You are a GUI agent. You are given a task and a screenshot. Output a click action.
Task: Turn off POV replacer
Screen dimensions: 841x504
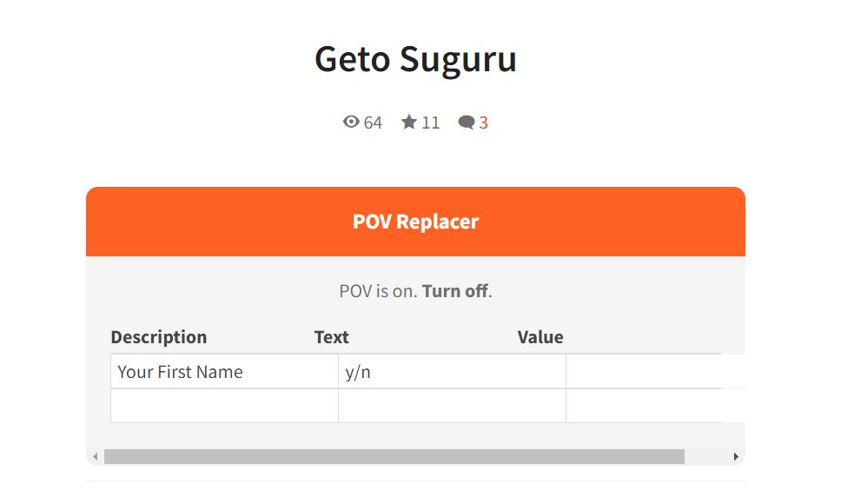tap(455, 290)
